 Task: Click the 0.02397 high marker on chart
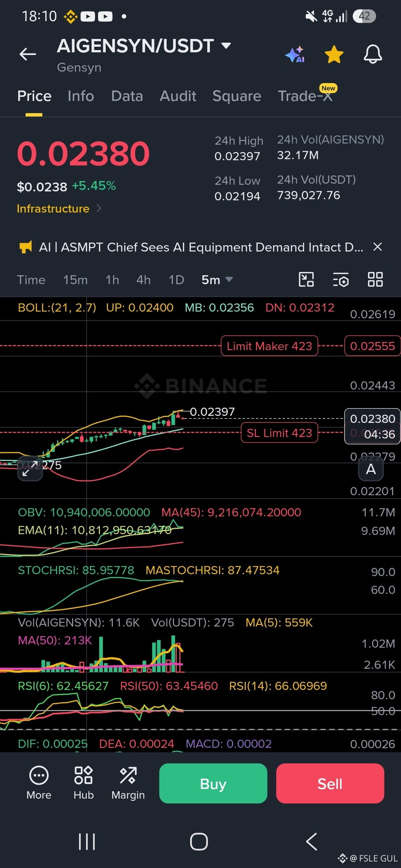pyautogui.click(x=212, y=412)
